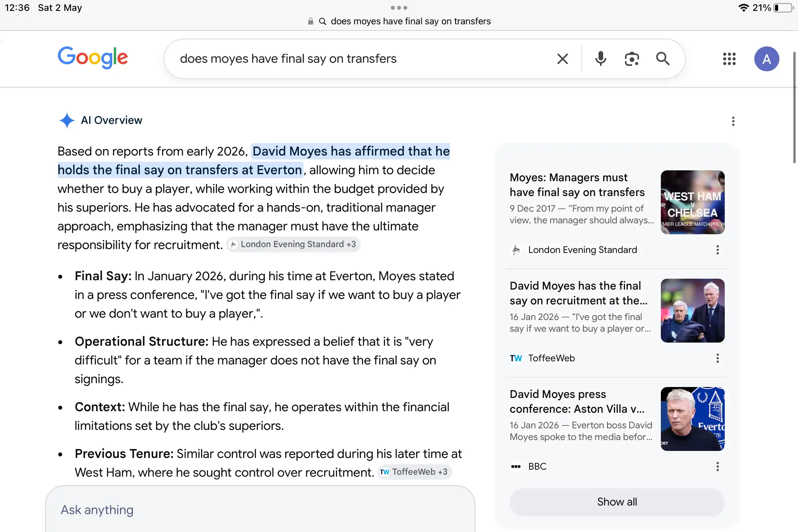Click the 'Previous Tenure:' bullet heading
The height and width of the screenshot is (532, 798).
coord(124,454)
